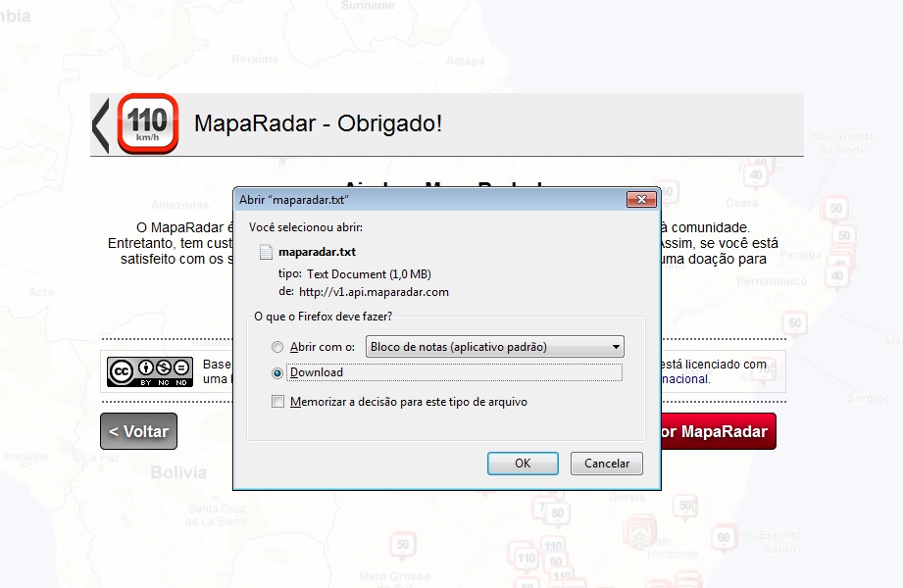Click the back chevron in MapaRadar header

tap(101, 125)
